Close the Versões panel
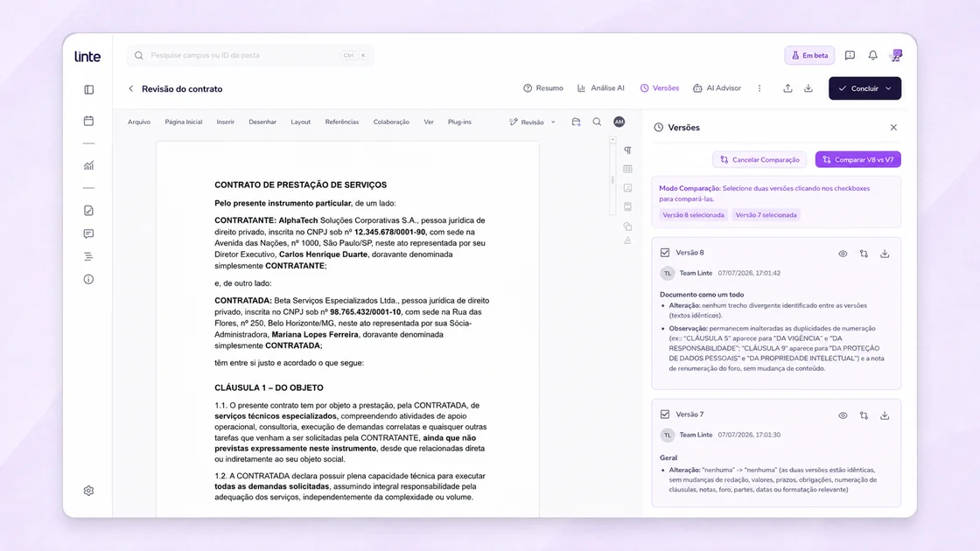Viewport: 980px width, 551px height. coord(893,128)
